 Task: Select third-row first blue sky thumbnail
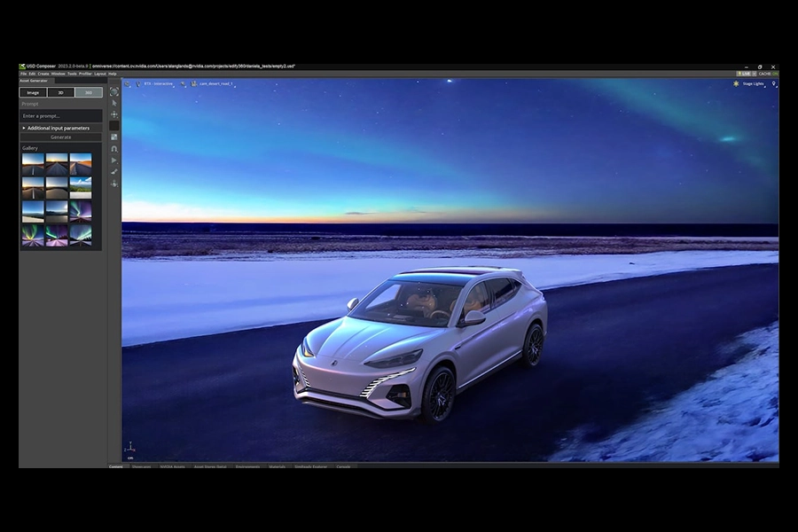[x=33, y=212]
